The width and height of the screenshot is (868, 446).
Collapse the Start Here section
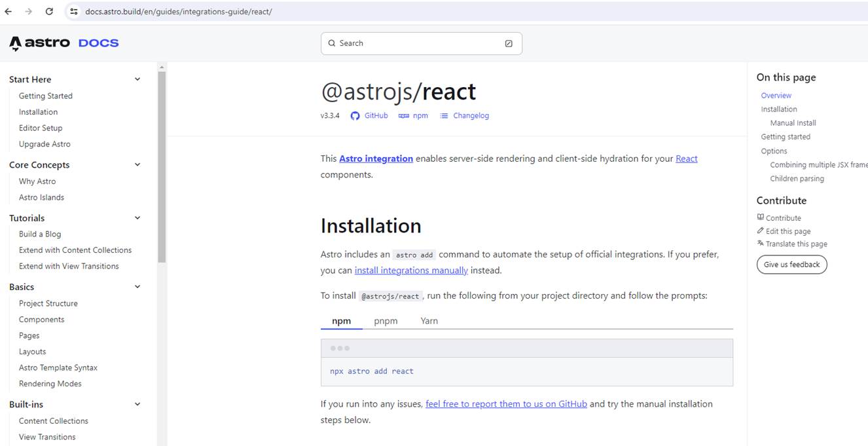(137, 79)
